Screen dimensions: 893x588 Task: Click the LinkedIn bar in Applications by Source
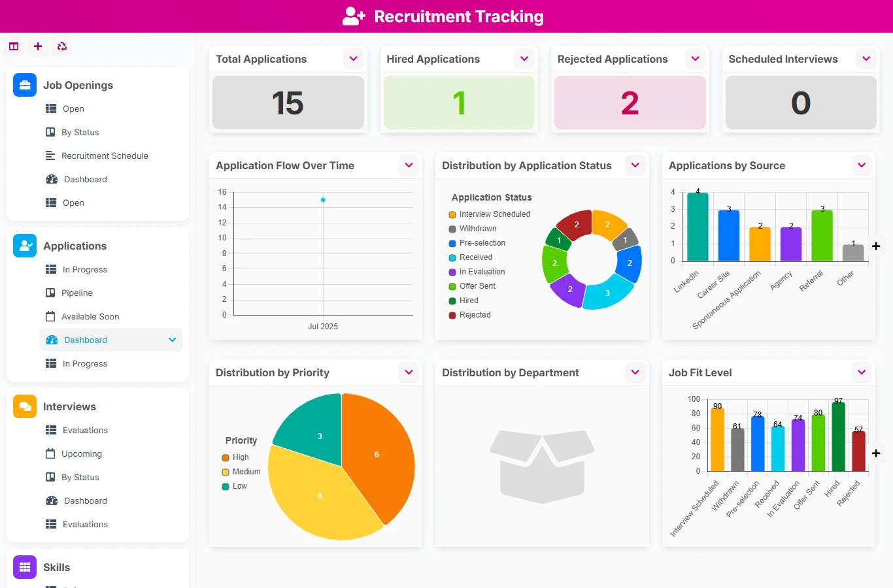coord(698,227)
